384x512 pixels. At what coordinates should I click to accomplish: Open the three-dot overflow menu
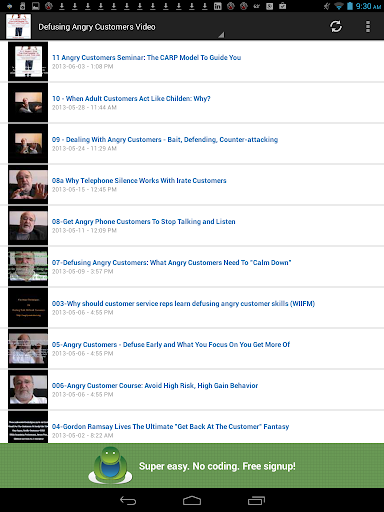[368, 27]
